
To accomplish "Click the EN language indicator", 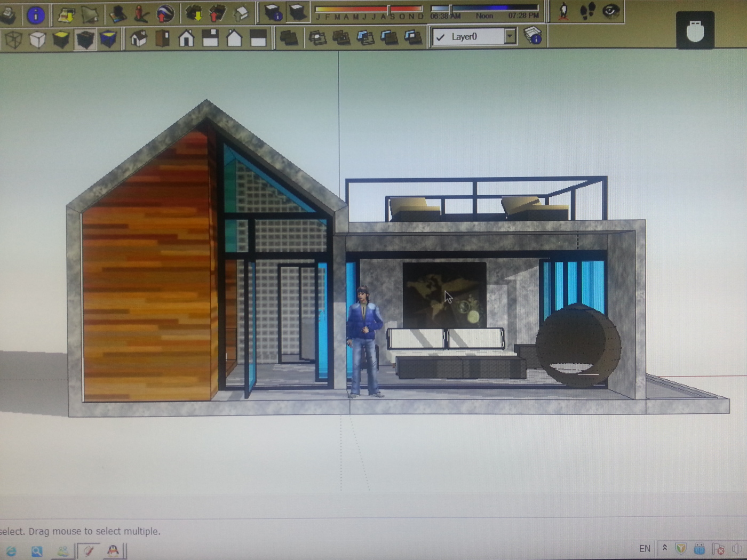I will pos(645,548).
